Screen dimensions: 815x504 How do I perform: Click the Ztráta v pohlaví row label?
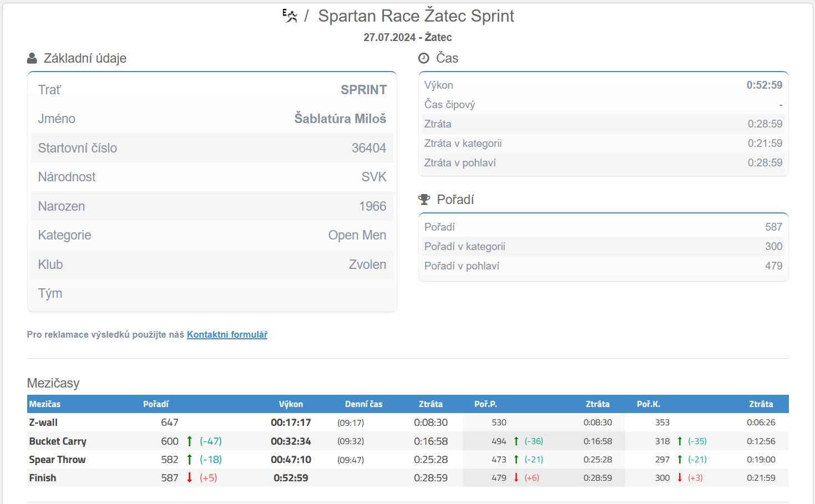point(460,162)
